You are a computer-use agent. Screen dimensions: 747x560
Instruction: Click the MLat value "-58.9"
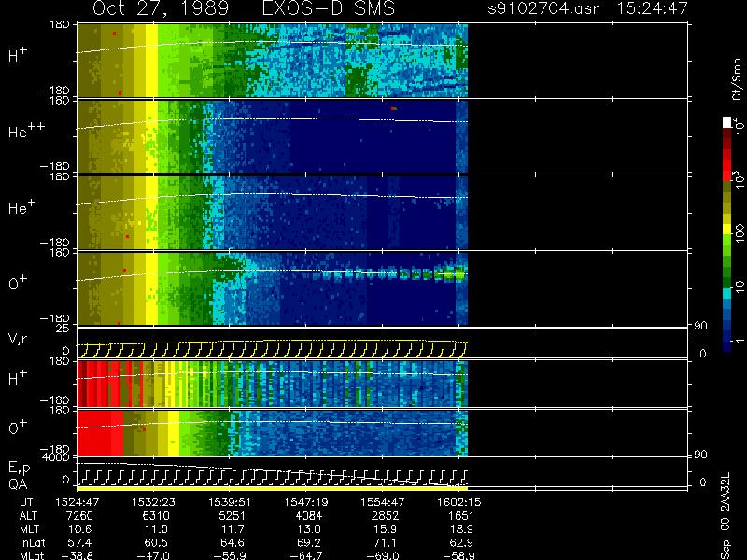click(x=458, y=555)
